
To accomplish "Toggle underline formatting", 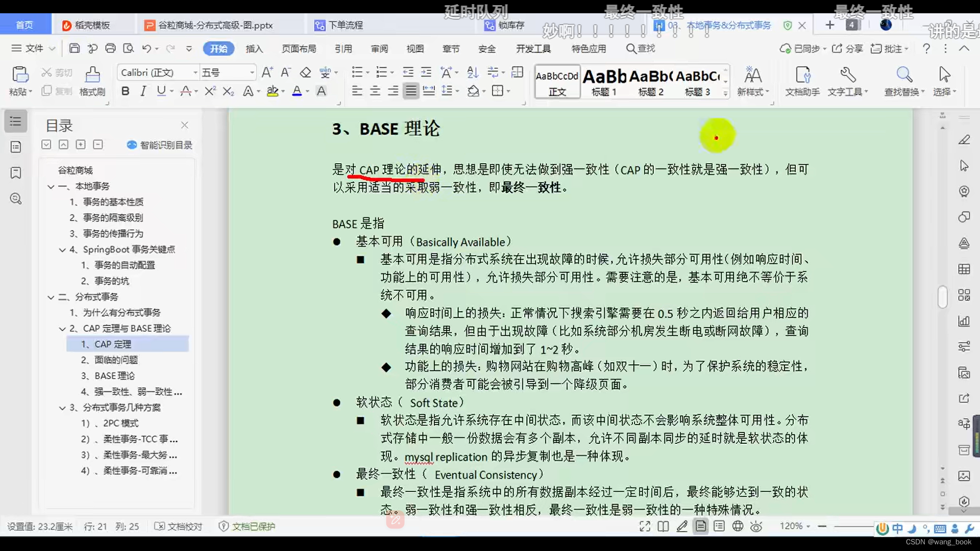I will point(161,91).
